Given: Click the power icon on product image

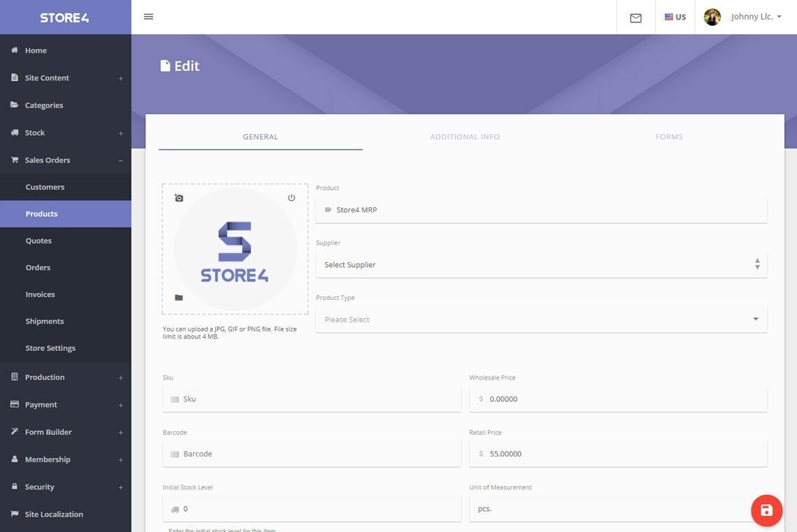Looking at the screenshot, I should coord(292,198).
